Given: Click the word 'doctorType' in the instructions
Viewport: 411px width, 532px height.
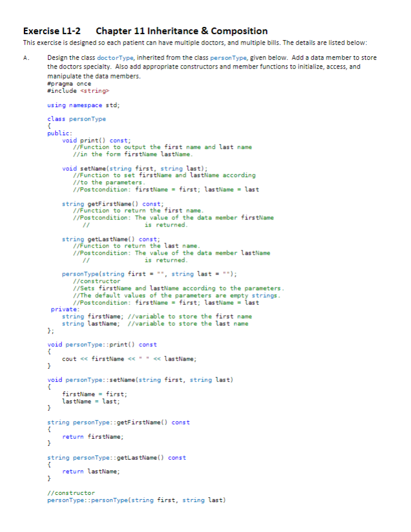Looking at the screenshot, I should (x=115, y=57).
